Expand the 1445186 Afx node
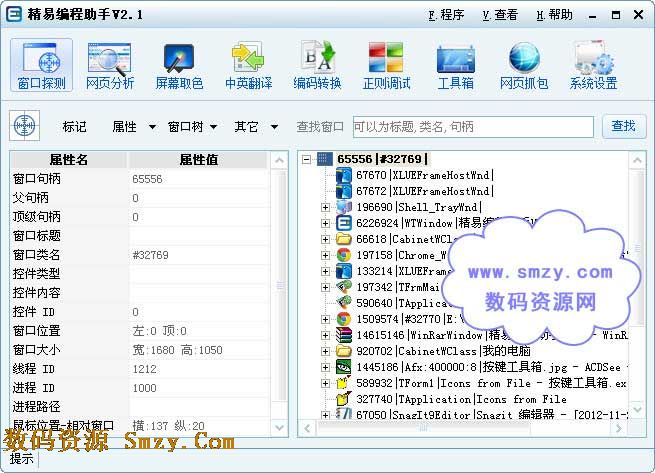 click(x=325, y=367)
